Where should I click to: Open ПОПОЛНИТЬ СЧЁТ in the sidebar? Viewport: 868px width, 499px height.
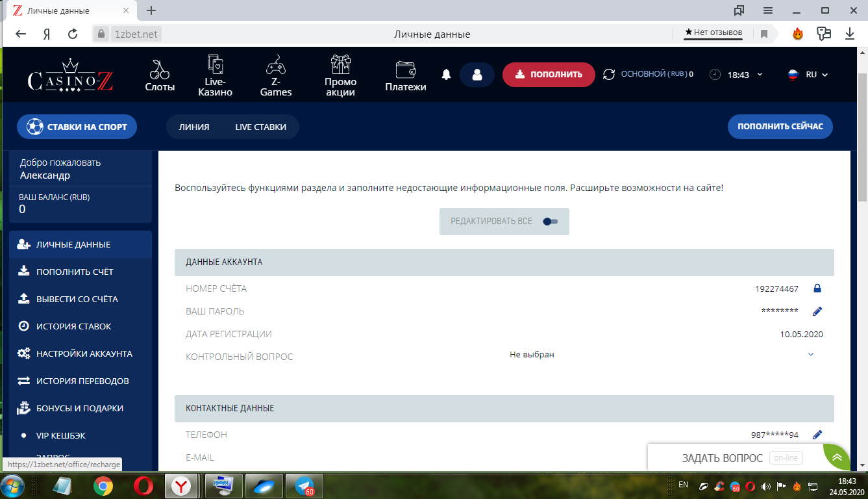[81, 272]
